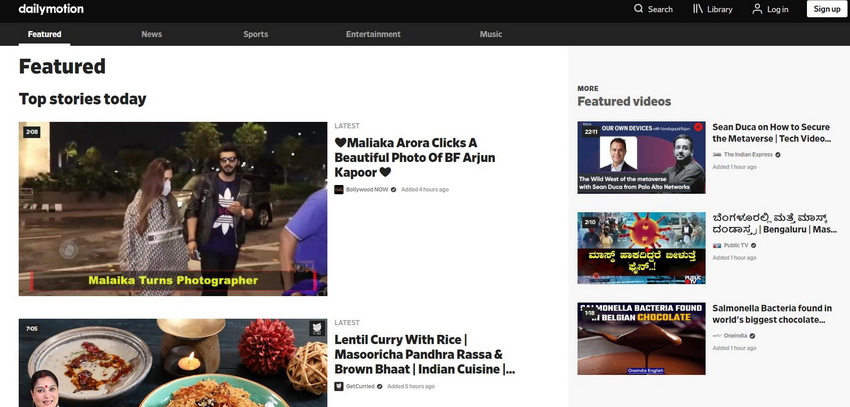Play the Malaika Turns Photographer video thumbnail
850x407 pixels.
coord(173,209)
